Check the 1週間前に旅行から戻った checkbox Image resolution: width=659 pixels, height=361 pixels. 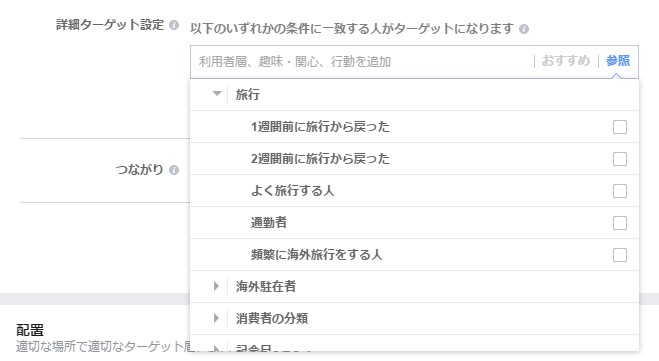[619, 127]
